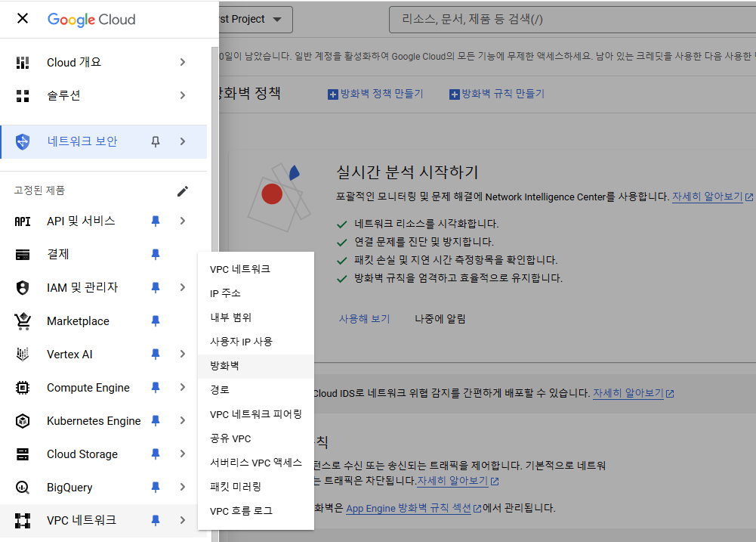
Task: Open App Engine 방화벽 규칙 섹션 link
Action: 413,508
